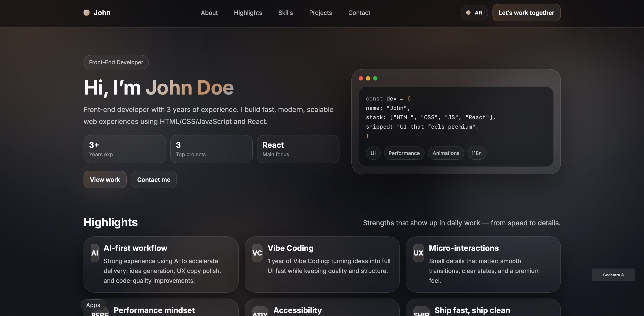
Task: Click the red dot in code window
Action: pos(361,78)
